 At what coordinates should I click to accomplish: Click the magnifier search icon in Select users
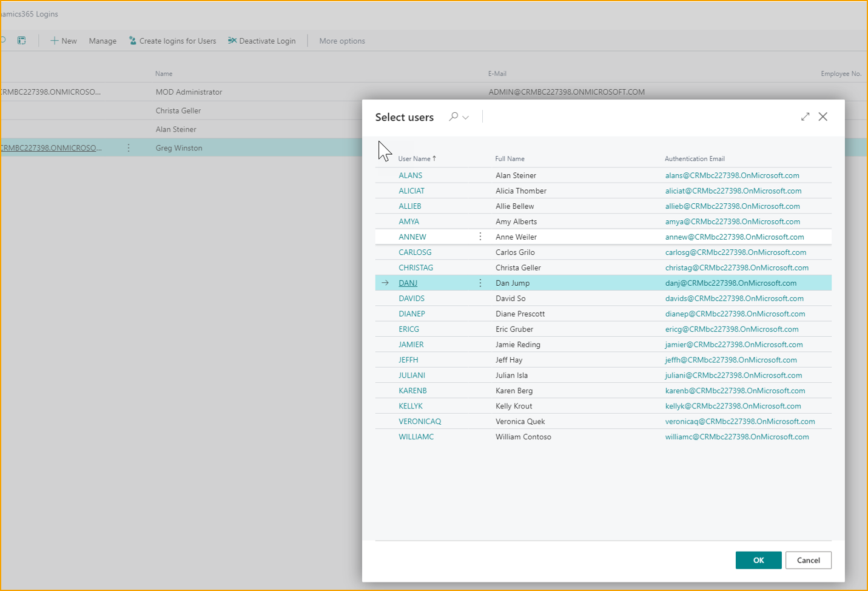click(453, 117)
